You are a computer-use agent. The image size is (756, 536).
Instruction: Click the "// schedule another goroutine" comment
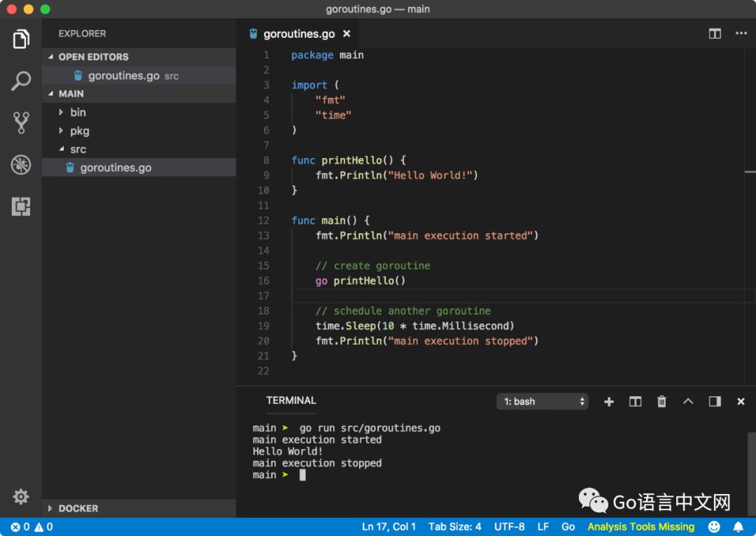tap(403, 311)
